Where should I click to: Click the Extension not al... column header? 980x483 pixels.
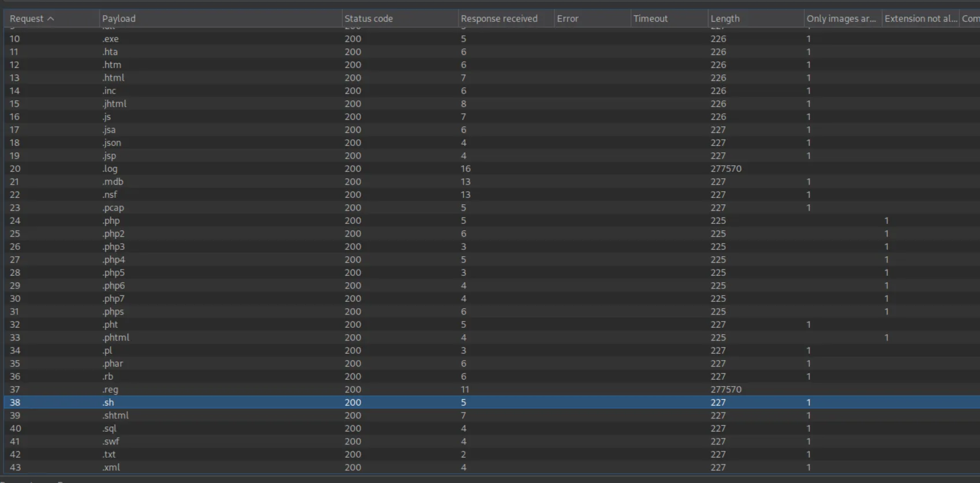[920, 18]
